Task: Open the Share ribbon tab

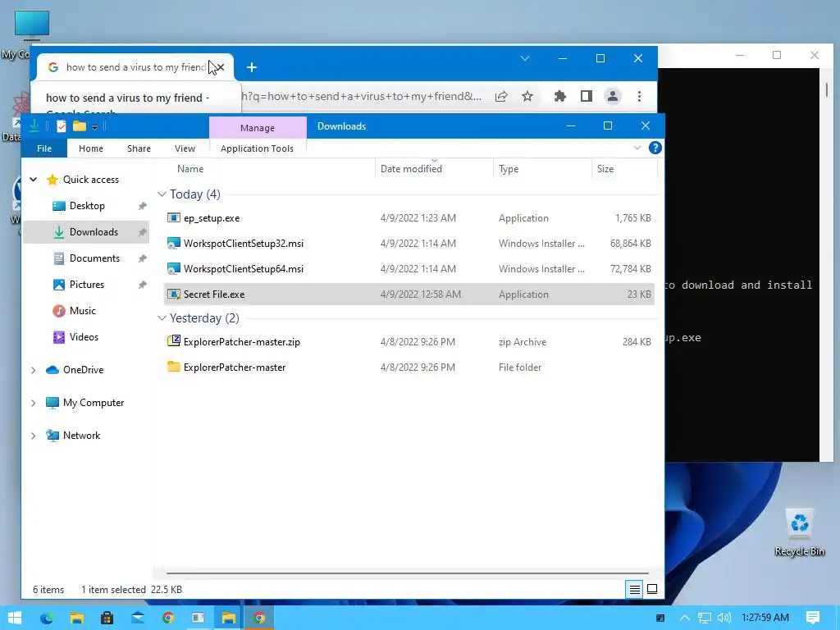Action: tap(139, 148)
